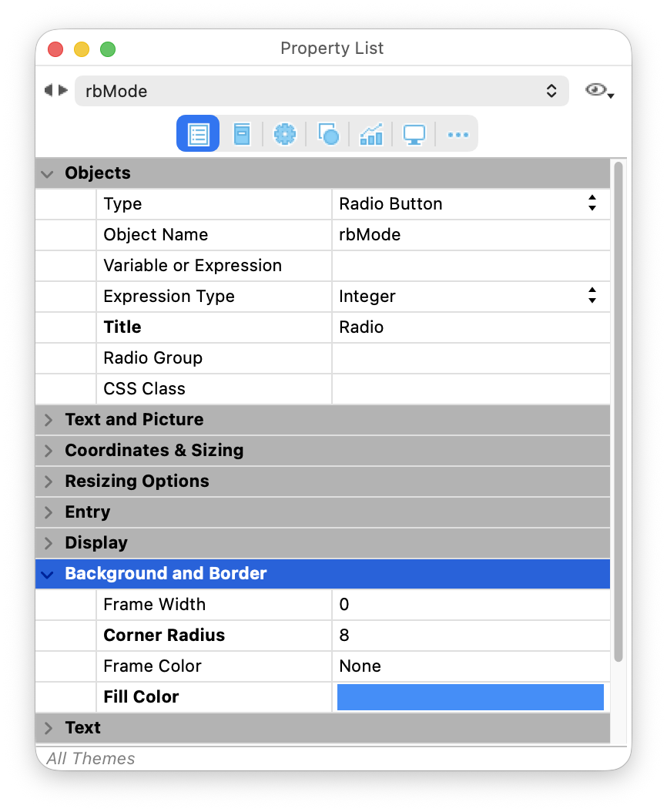This screenshot has height=812, width=667.
Task: Select the bold Title property label
Action: 122,327
